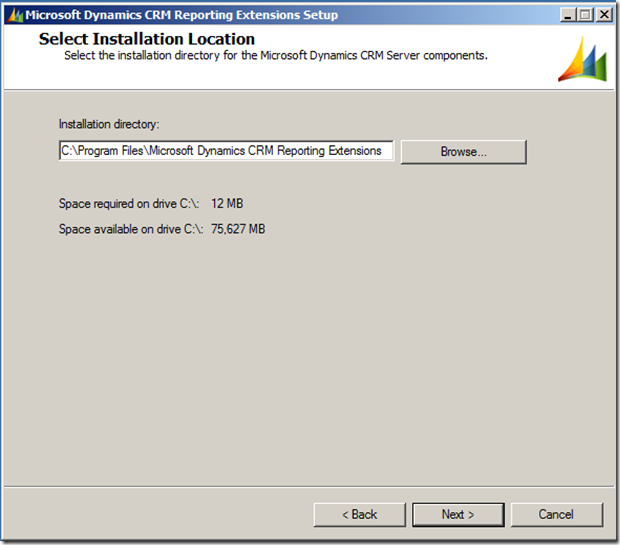Click the header description about installation directory
The height and width of the screenshot is (545, 620).
coord(276,55)
